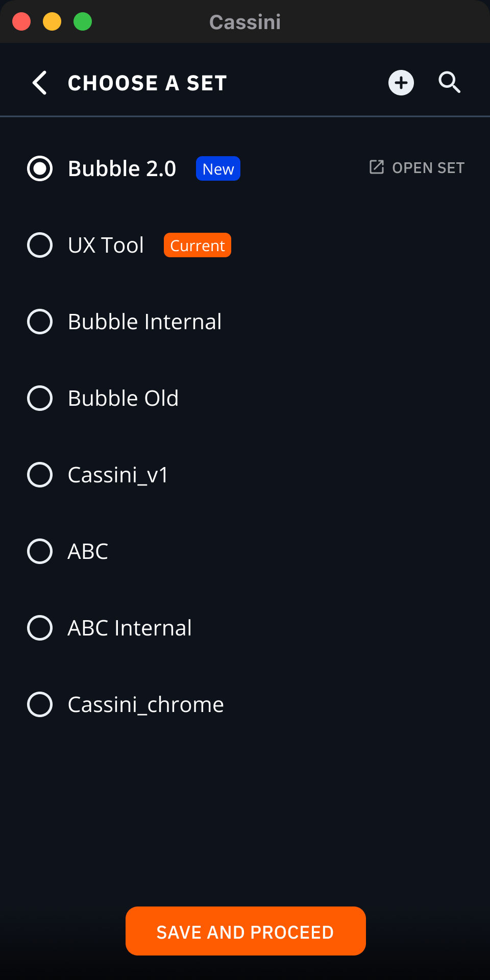Open search using the magnifier icon

tap(449, 83)
